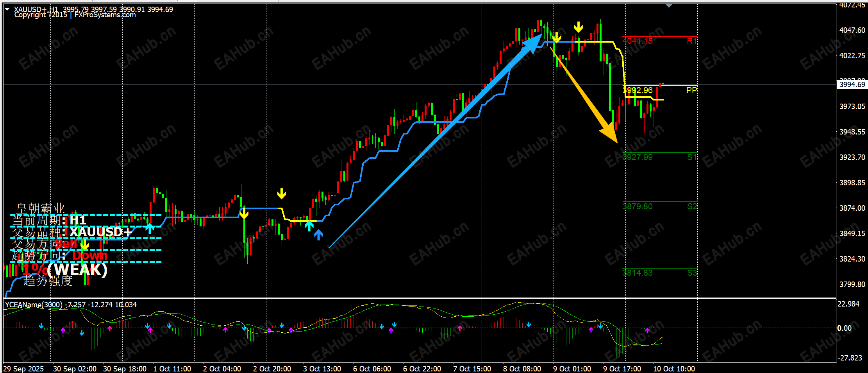This screenshot has height=373, width=868.
Task: Click the 3992.96 pivot price value
Action: point(638,90)
